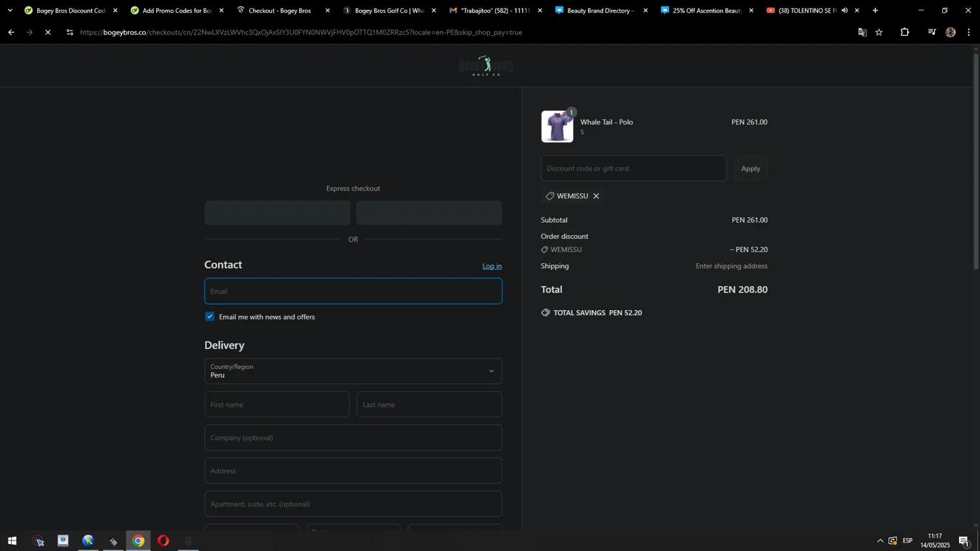Go back to the previous page
This screenshot has width=980, height=551.
click(11, 32)
